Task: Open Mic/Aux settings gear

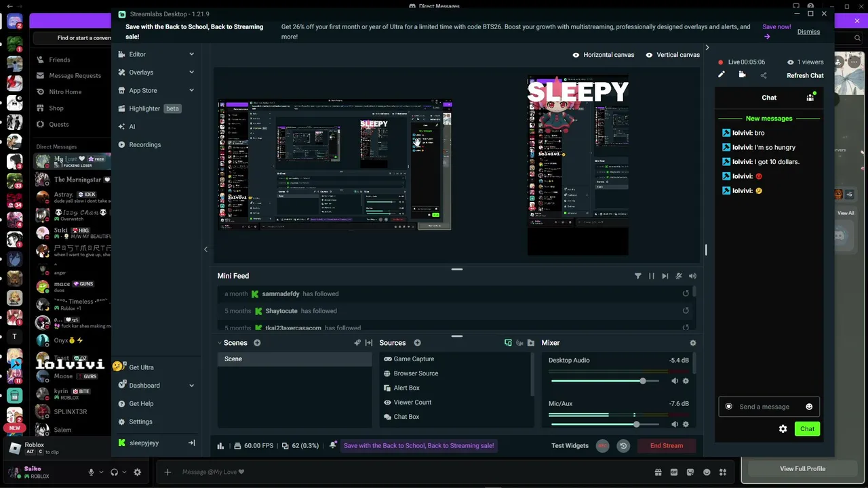Action: click(x=686, y=424)
